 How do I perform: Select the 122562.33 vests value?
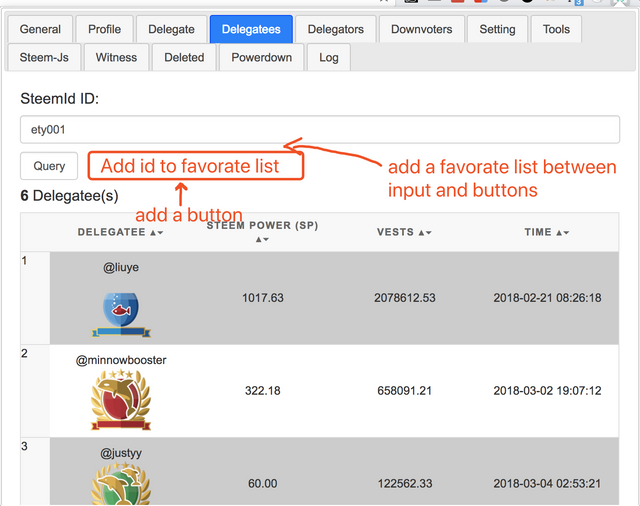(x=404, y=484)
